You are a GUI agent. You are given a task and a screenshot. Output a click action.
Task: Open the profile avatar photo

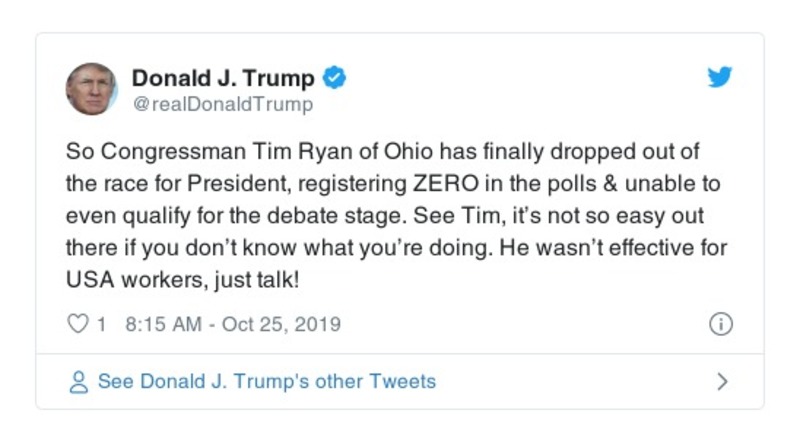click(92, 89)
